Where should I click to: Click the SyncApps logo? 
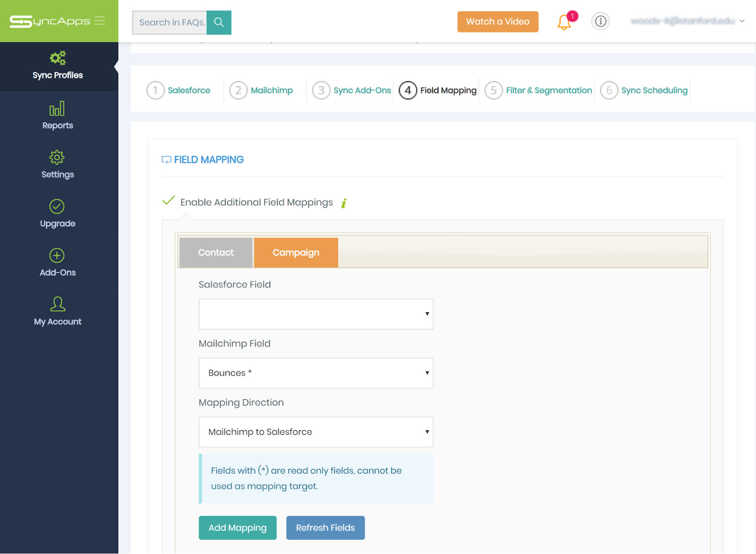point(50,21)
